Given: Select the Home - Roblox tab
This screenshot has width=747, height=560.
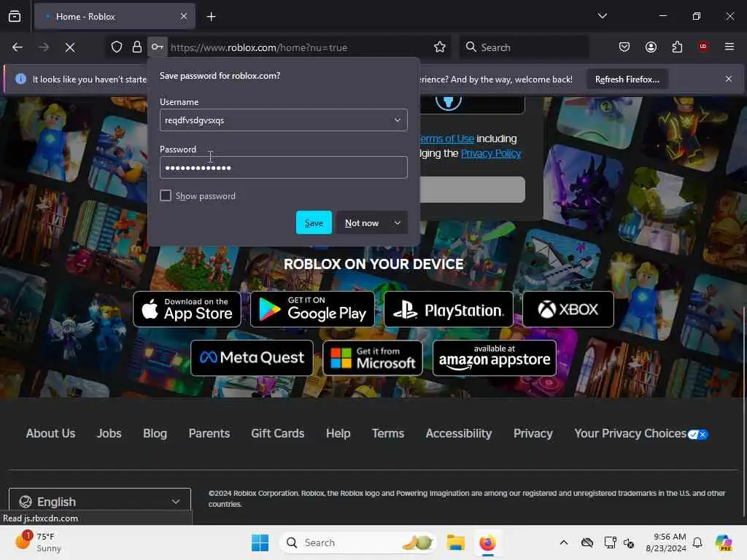Looking at the screenshot, I should pos(115,17).
